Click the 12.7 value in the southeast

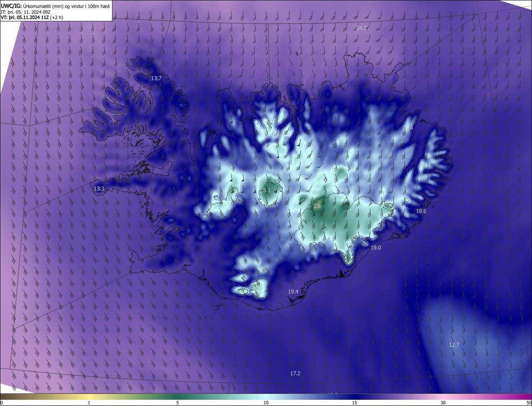coord(454,345)
